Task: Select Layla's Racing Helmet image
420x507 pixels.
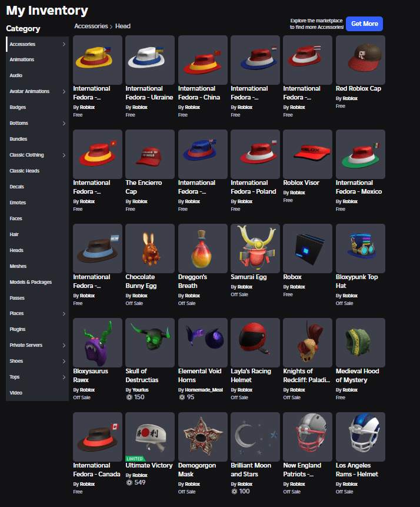Action: (x=255, y=343)
